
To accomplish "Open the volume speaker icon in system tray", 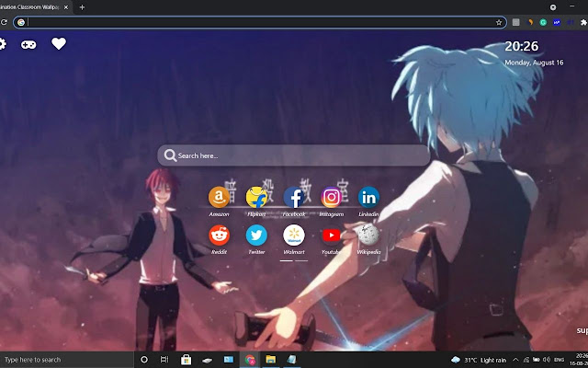I will click(547, 360).
